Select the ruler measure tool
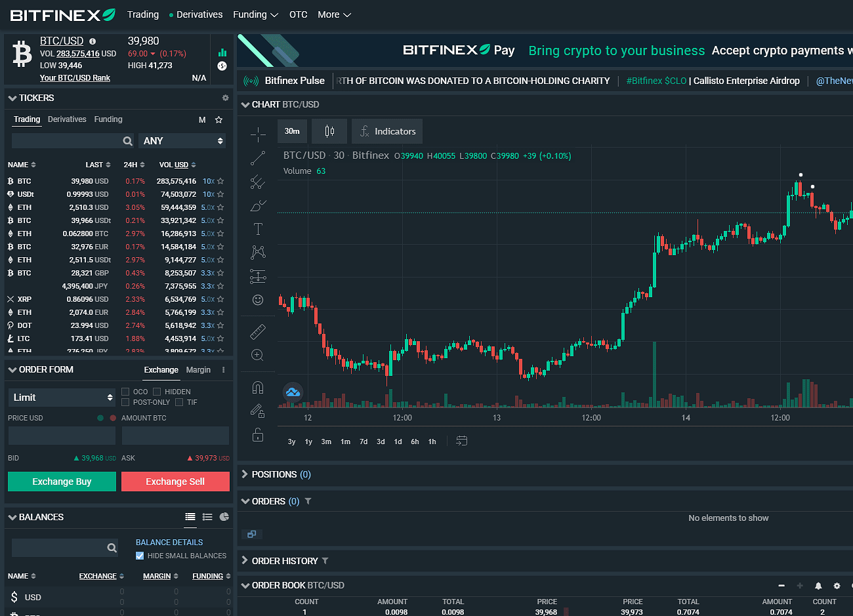853x616 pixels. pyautogui.click(x=258, y=332)
